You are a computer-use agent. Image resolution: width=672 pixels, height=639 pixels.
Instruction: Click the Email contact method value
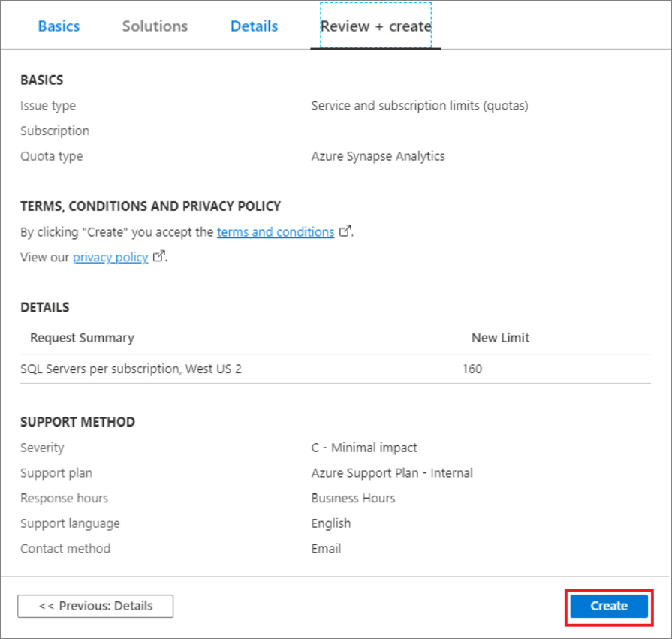tap(326, 548)
